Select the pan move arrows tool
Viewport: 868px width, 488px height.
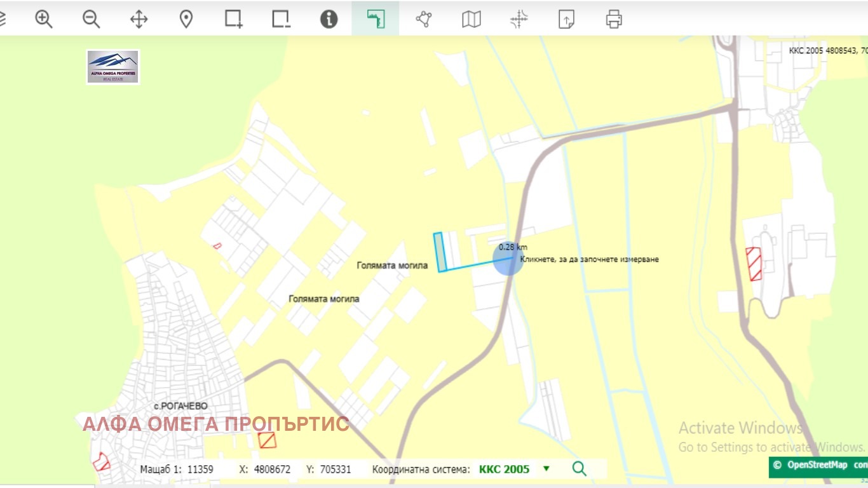click(139, 19)
